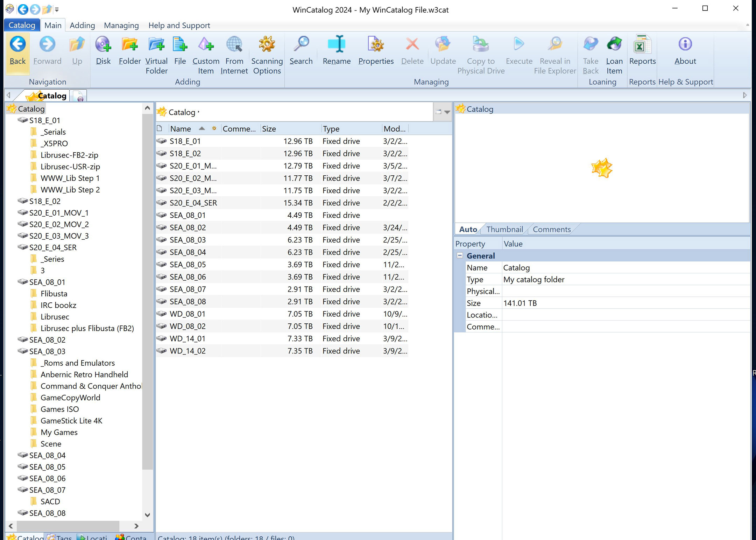Launch the Search tool

pos(301,51)
